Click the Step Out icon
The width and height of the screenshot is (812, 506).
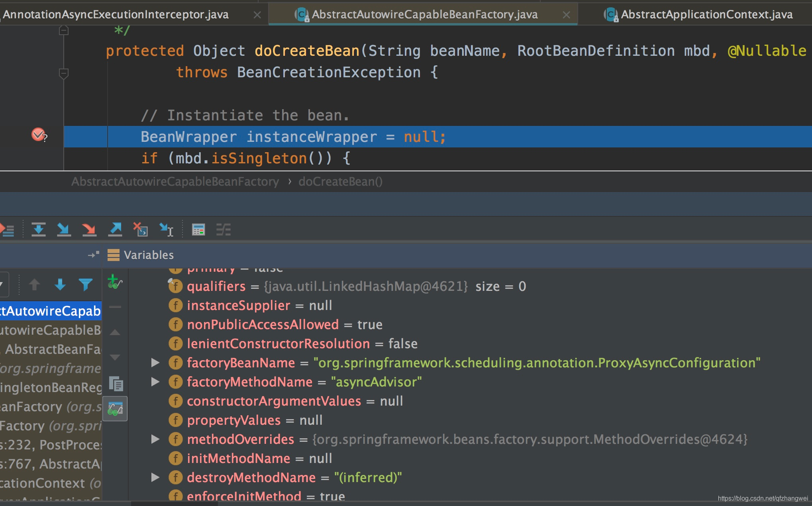(x=116, y=229)
